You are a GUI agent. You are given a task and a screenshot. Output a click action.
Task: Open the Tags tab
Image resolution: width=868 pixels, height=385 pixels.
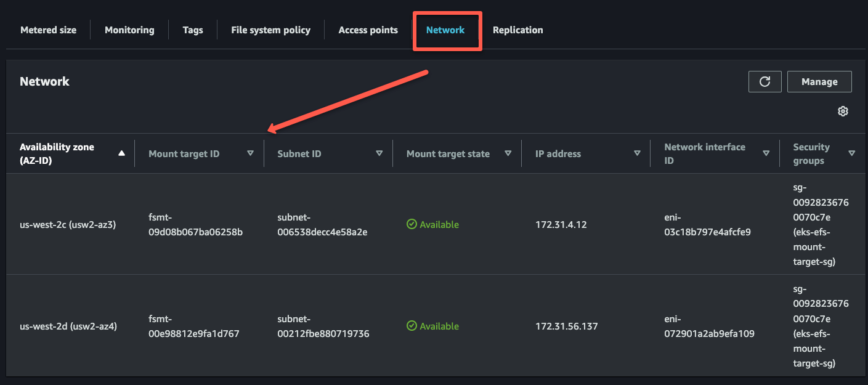(193, 30)
